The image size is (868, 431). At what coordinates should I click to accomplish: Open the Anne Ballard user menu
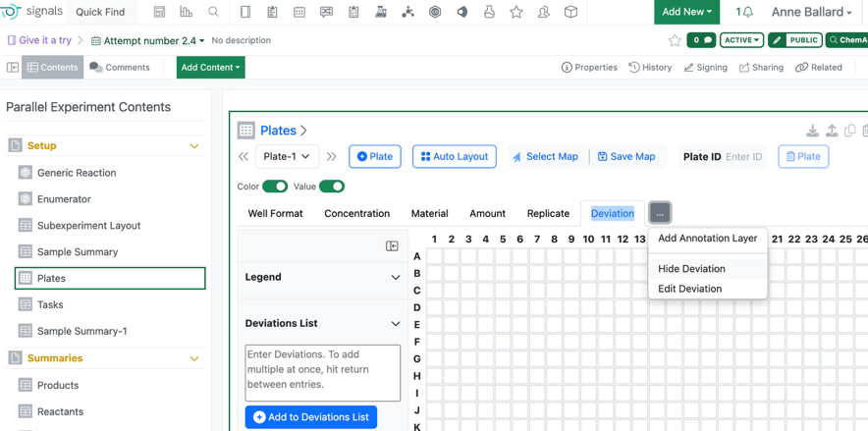pos(811,12)
